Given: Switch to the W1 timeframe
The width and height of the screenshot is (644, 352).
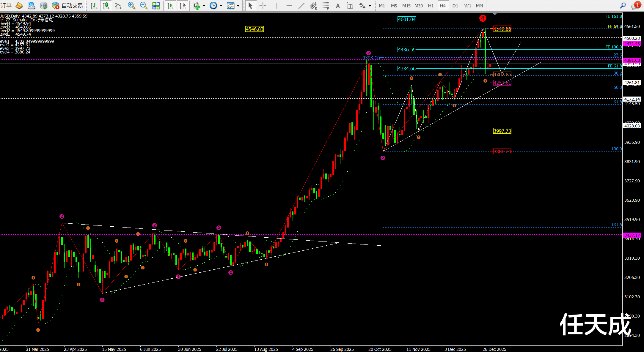Looking at the screenshot, I should (x=467, y=6).
